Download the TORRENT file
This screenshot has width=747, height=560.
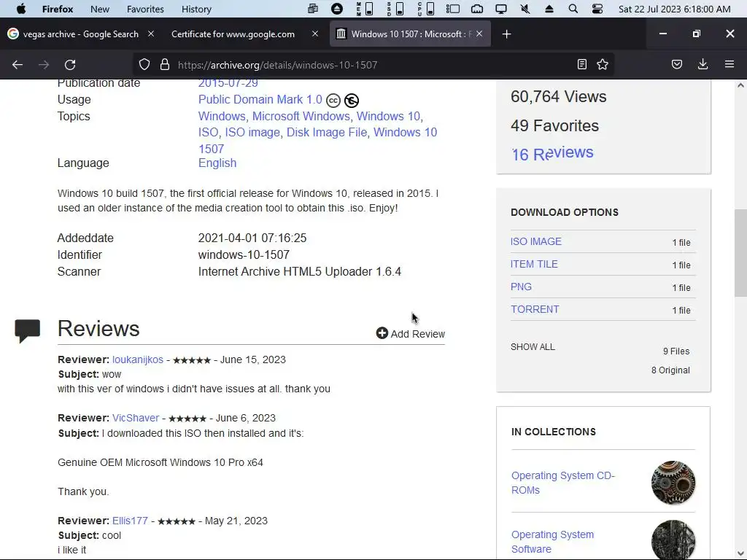(535, 309)
